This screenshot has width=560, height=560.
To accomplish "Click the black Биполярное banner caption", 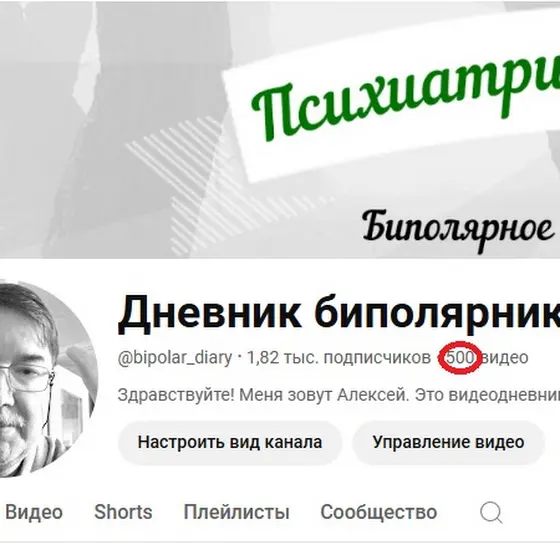I will point(459,229).
